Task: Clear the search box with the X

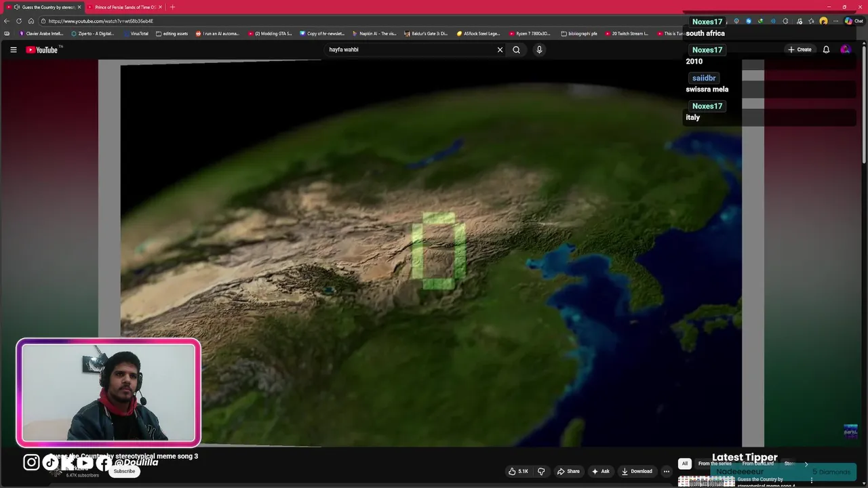Action: click(500, 49)
